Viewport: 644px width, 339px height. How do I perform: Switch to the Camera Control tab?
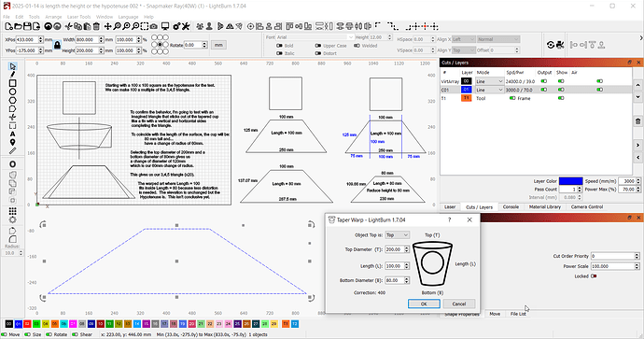point(587,207)
